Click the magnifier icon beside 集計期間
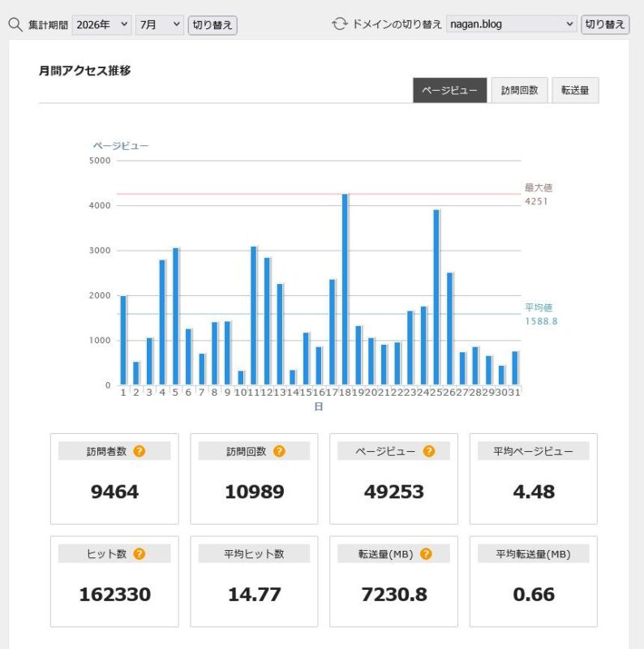This screenshot has height=649, width=644. (x=15, y=25)
